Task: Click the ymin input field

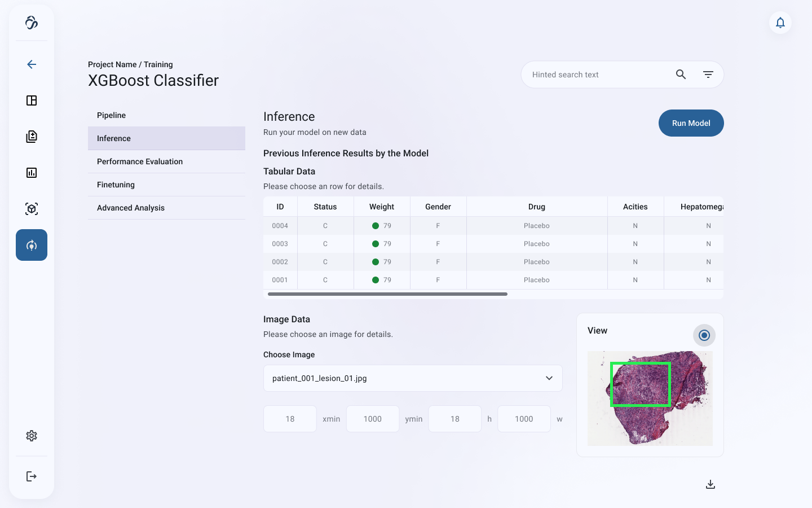Action: click(373, 419)
